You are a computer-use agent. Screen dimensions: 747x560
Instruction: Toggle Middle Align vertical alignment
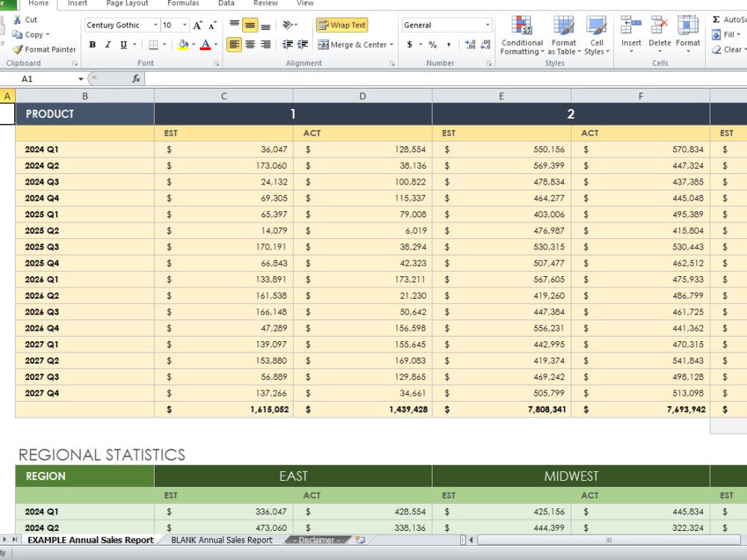250,25
